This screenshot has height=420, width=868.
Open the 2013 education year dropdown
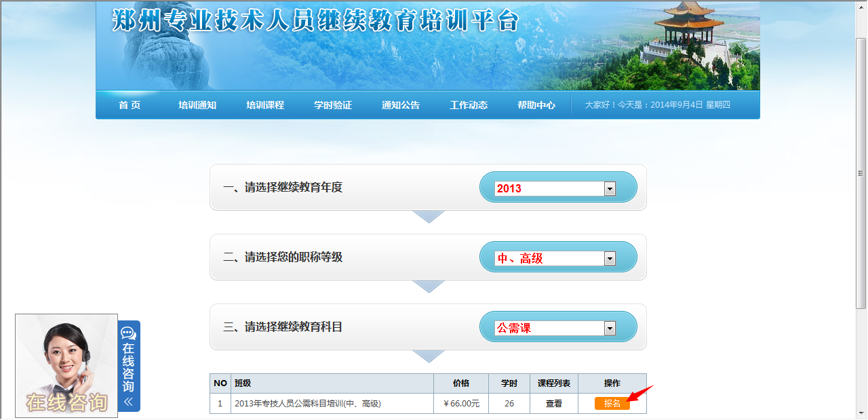pyautogui.click(x=610, y=188)
